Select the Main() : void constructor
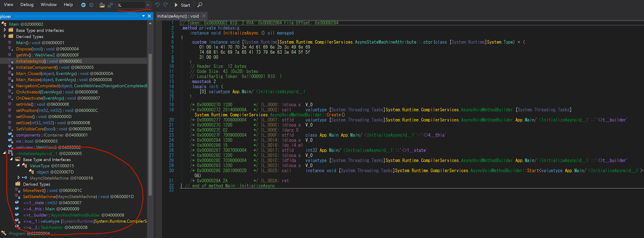 click(40, 43)
